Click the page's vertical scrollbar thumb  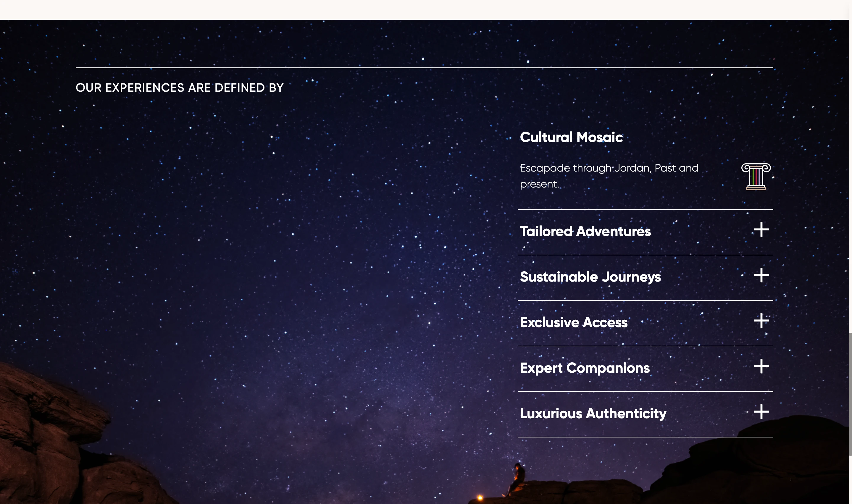(x=850, y=394)
